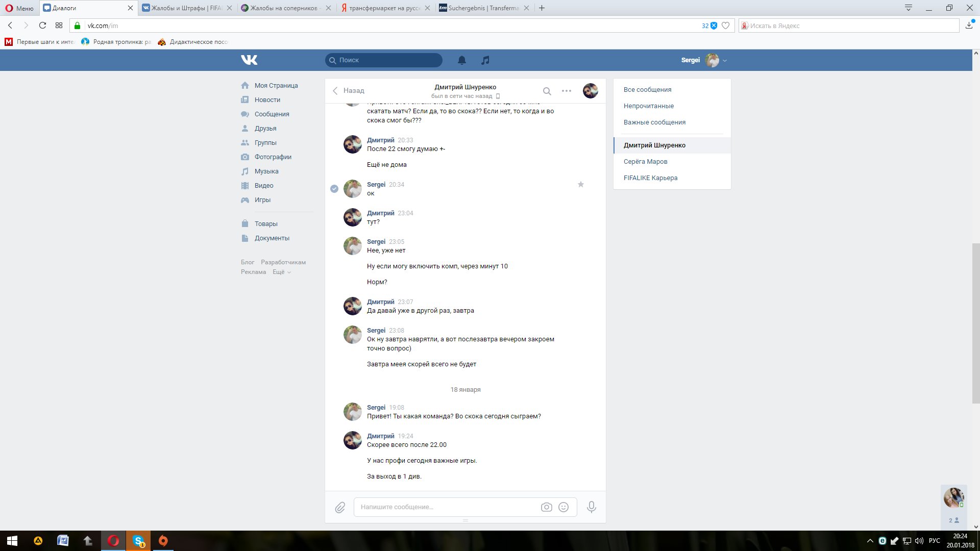
Task: Open friend's chat bubble avatar bottom right
Action: coord(953,497)
